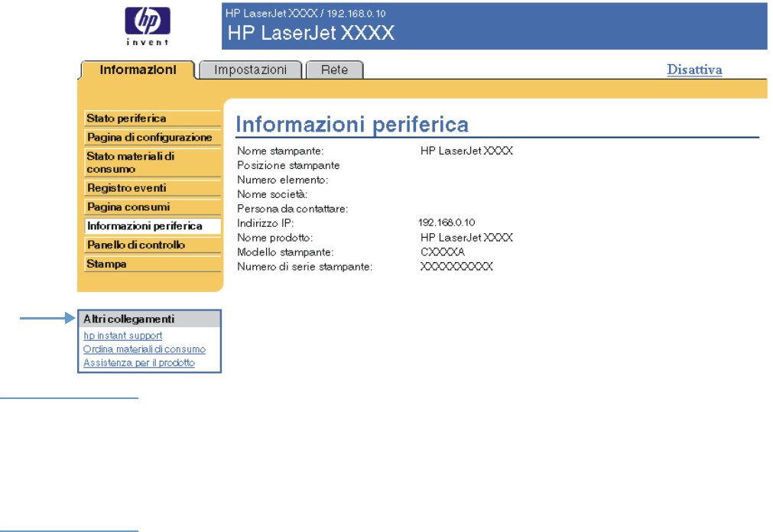Open Assistenza per il prodotto link
This screenshot has height=532, width=773.
(139, 363)
